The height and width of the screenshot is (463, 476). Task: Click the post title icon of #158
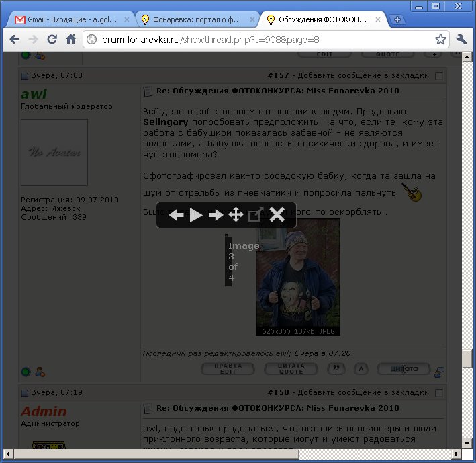point(148,409)
